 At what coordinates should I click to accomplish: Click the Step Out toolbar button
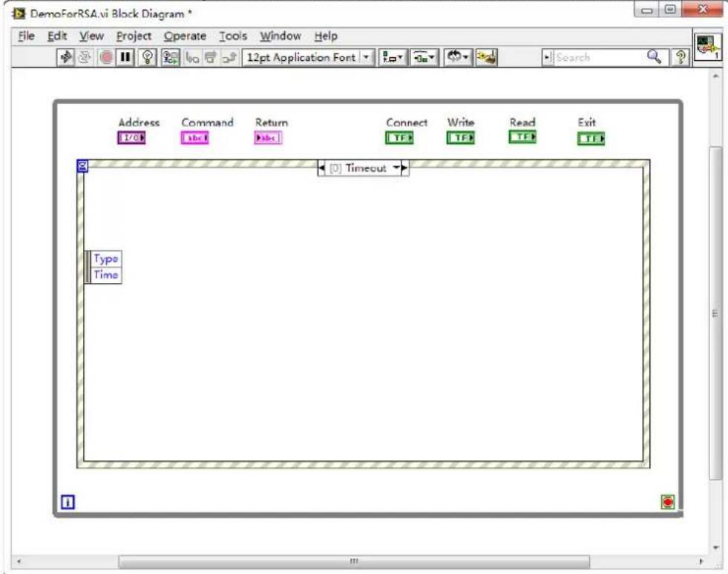[x=229, y=58]
